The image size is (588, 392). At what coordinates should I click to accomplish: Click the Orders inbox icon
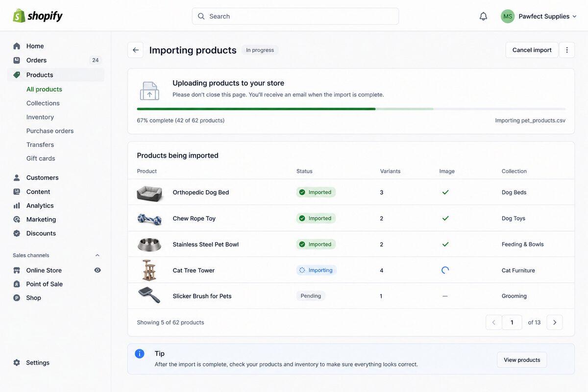pyautogui.click(x=17, y=60)
